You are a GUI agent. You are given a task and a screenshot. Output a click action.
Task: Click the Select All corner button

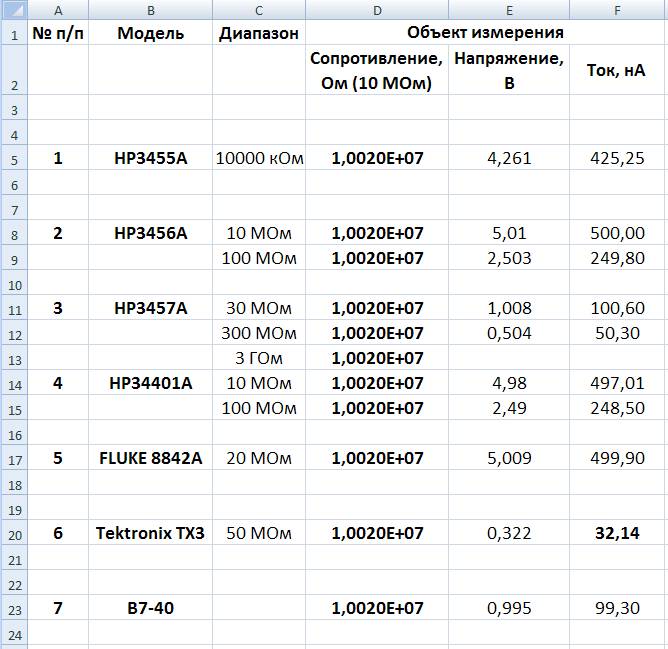tap(14, 10)
